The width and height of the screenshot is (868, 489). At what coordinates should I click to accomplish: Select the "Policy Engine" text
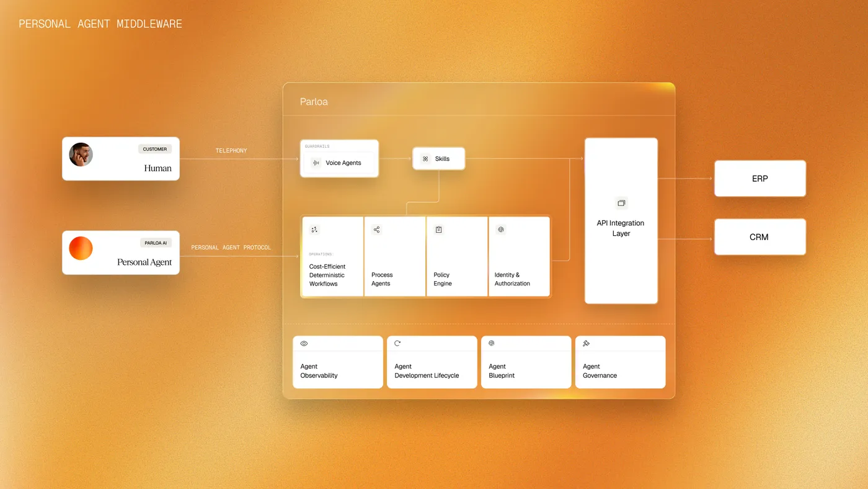point(443,279)
